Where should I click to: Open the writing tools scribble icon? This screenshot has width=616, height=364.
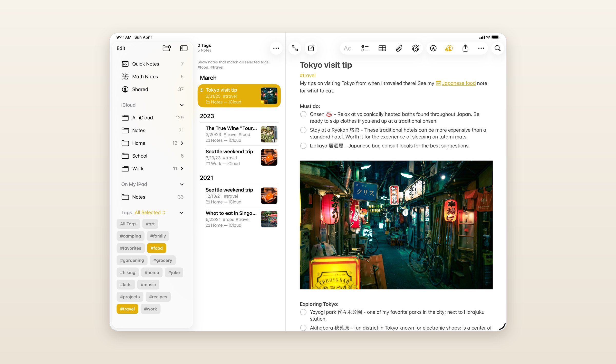coord(416,48)
